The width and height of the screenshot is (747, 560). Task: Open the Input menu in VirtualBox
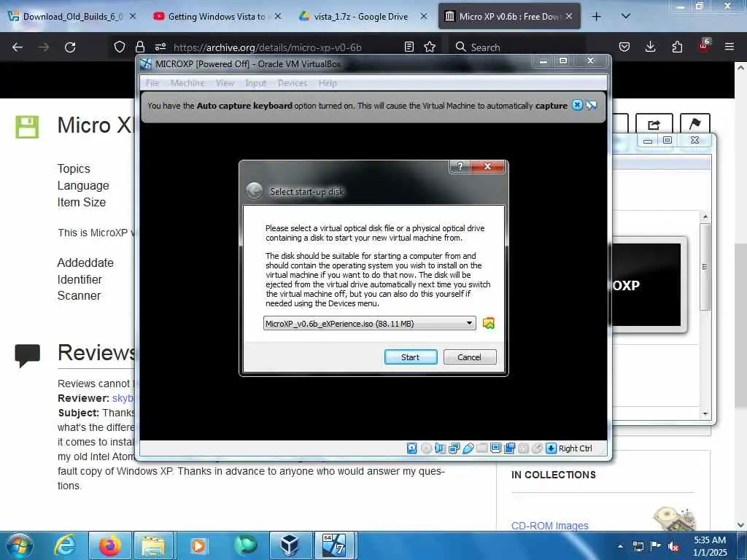tap(255, 83)
